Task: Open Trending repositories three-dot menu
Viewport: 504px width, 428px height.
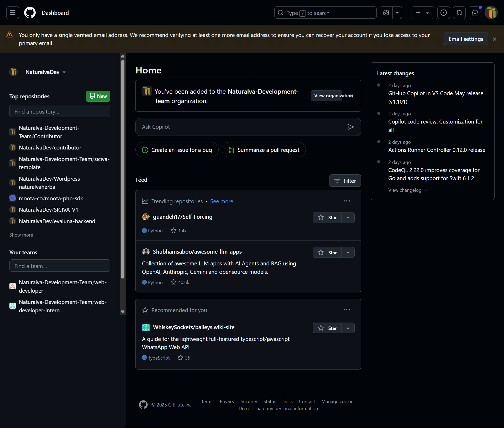Action: [346, 201]
